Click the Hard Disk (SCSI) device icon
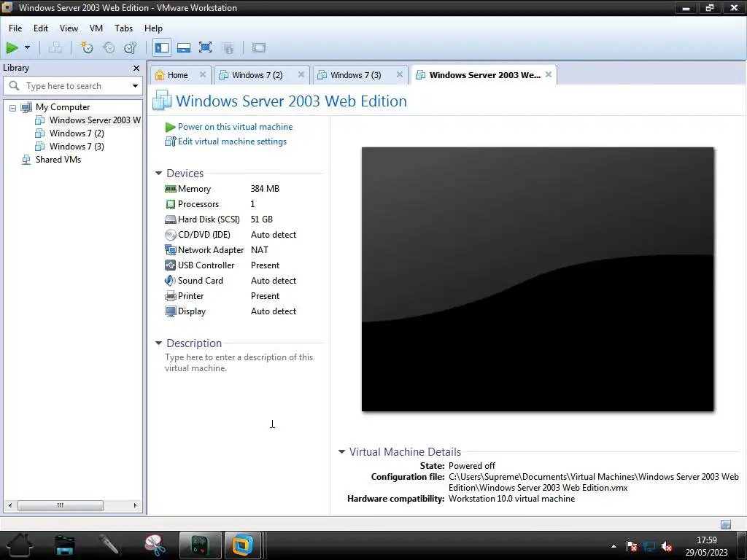Screen dimensions: 747x560 pyautogui.click(x=170, y=219)
